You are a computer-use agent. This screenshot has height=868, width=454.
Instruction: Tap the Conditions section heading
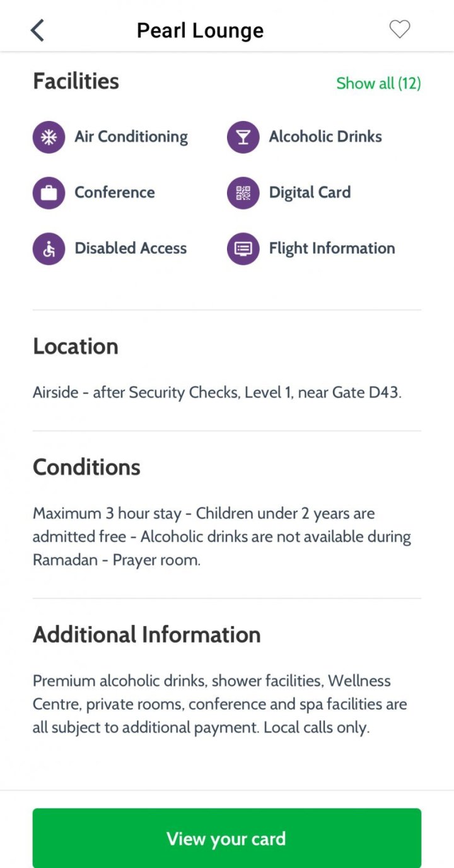[x=86, y=467]
